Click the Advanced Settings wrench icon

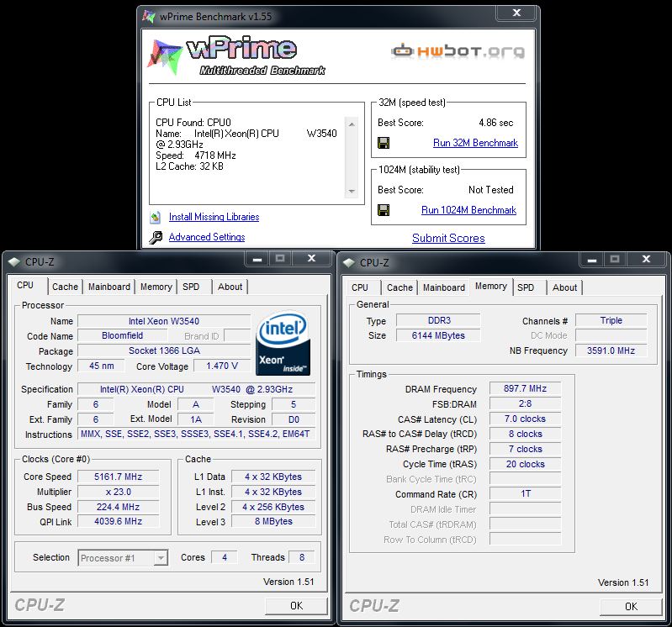click(156, 237)
